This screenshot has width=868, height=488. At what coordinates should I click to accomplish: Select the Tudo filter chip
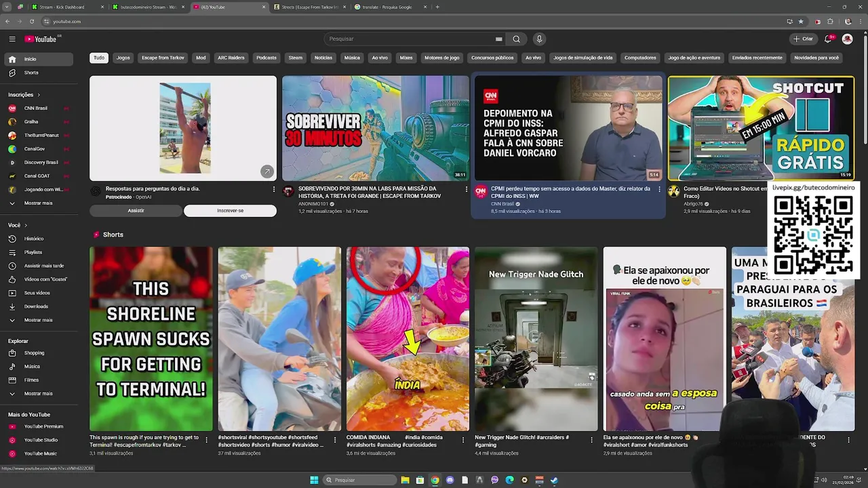click(x=99, y=58)
